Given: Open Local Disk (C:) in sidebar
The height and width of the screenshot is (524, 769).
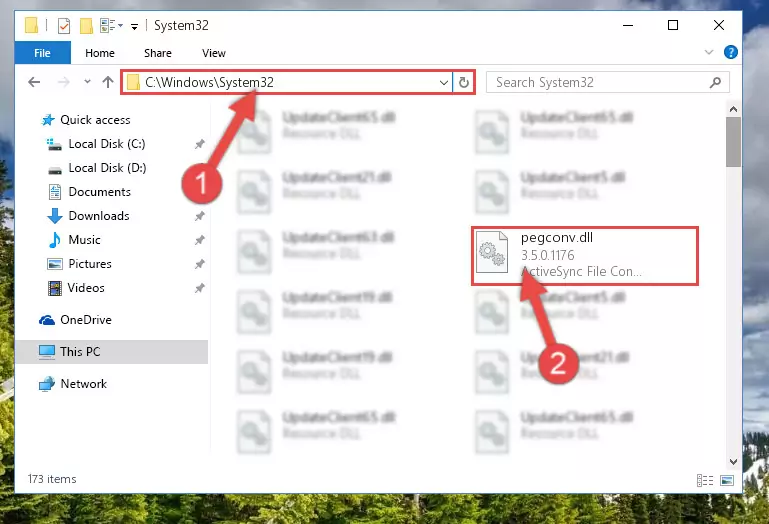Looking at the screenshot, I should pyautogui.click(x=106, y=144).
